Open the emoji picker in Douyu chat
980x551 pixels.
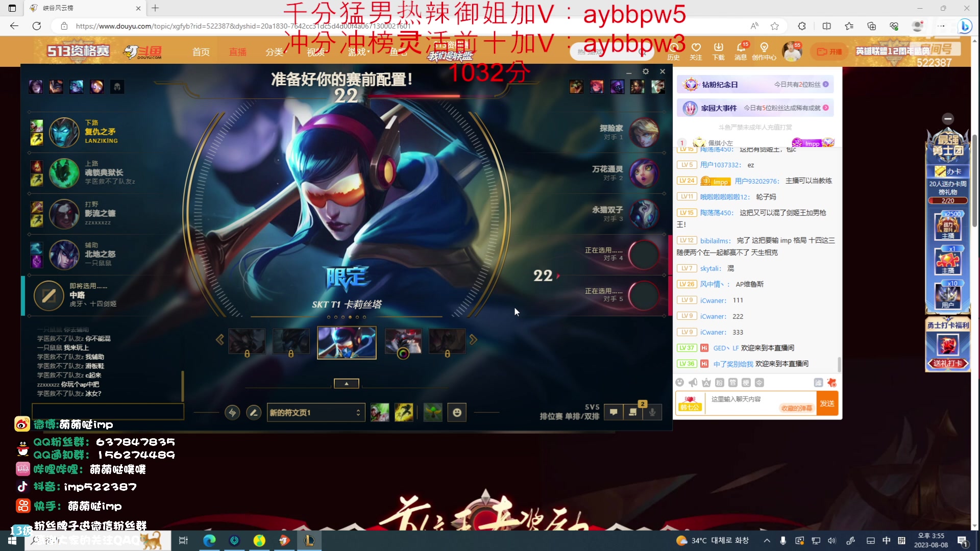point(679,383)
